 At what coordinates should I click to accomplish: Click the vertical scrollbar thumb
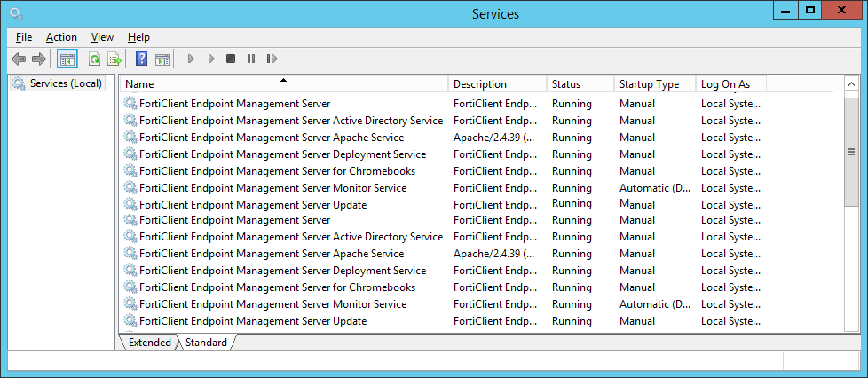[x=851, y=151]
